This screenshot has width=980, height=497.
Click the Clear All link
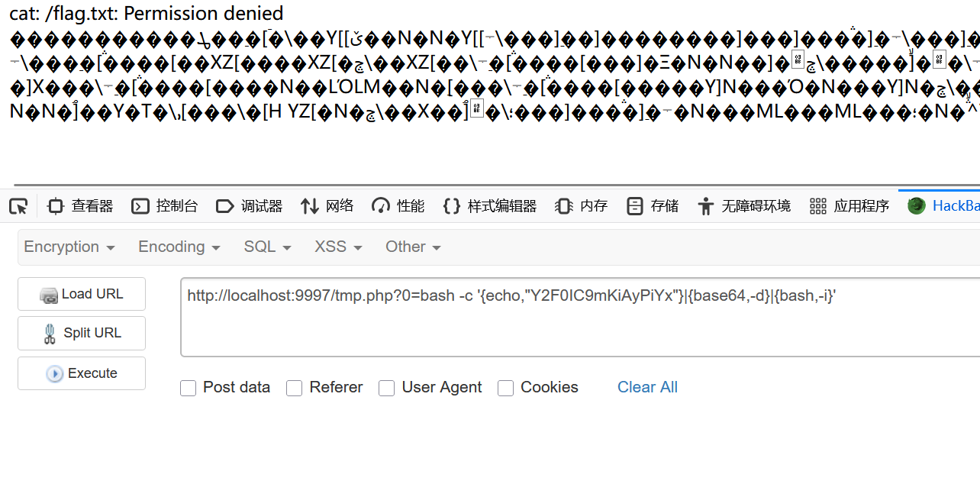[647, 387]
